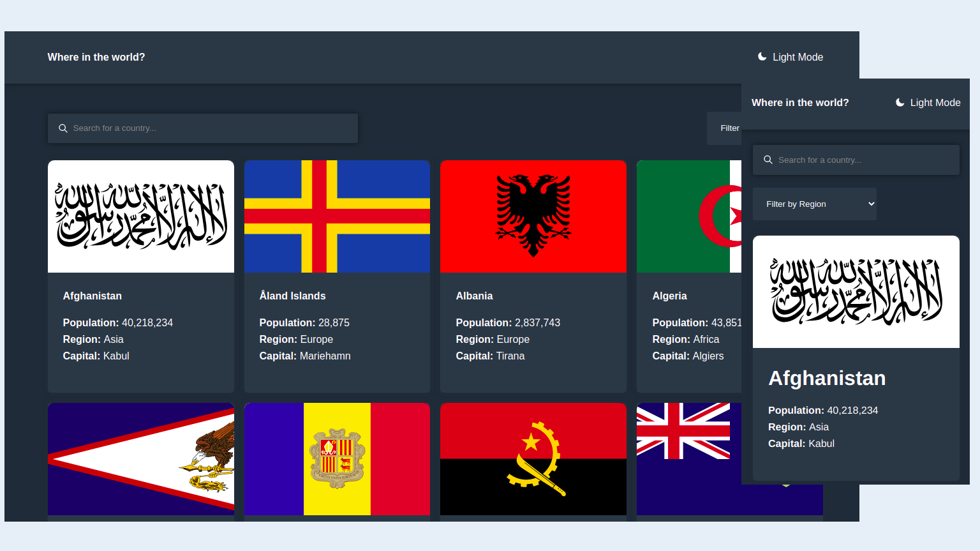980x551 pixels.
Task: Click 'Population: 2,837,743' in Albania card
Action: click(508, 323)
